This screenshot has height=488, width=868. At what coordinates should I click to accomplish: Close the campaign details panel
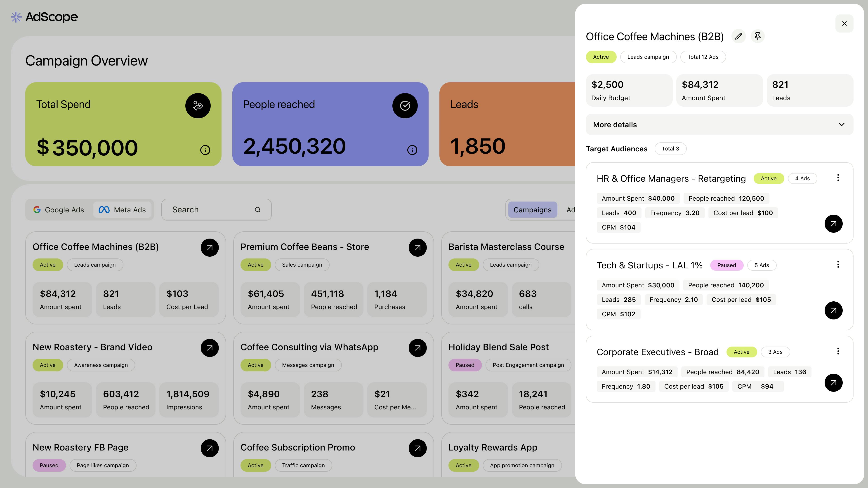(x=844, y=23)
